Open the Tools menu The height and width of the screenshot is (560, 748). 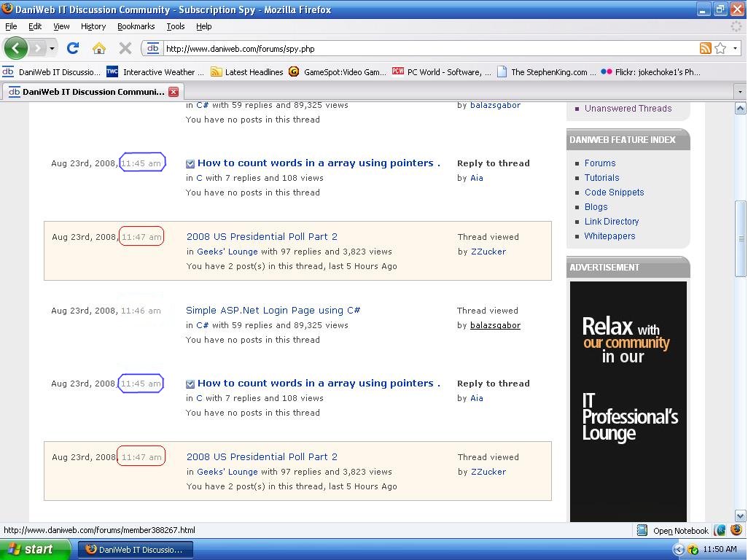point(176,26)
